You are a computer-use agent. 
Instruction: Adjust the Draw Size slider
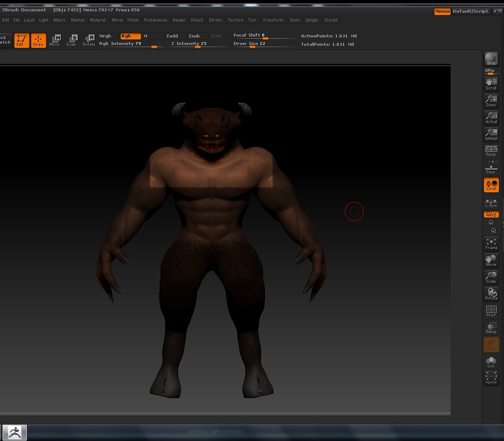point(265,44)
